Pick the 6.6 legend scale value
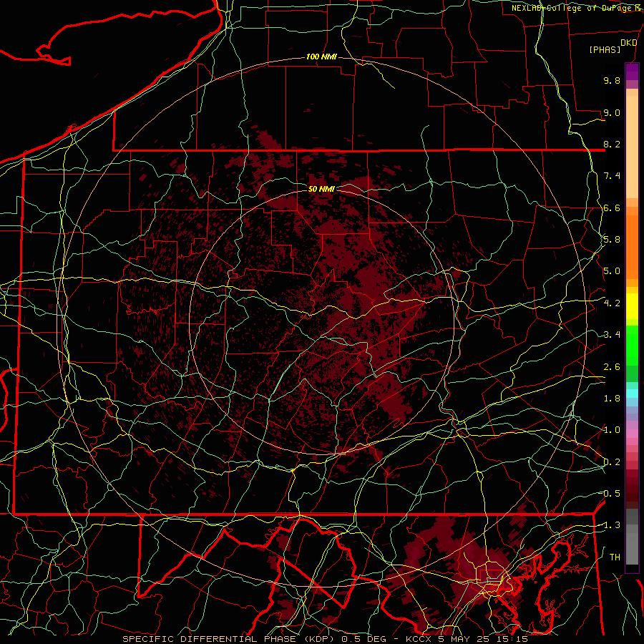The image size is (644, 644). point(612,208)
